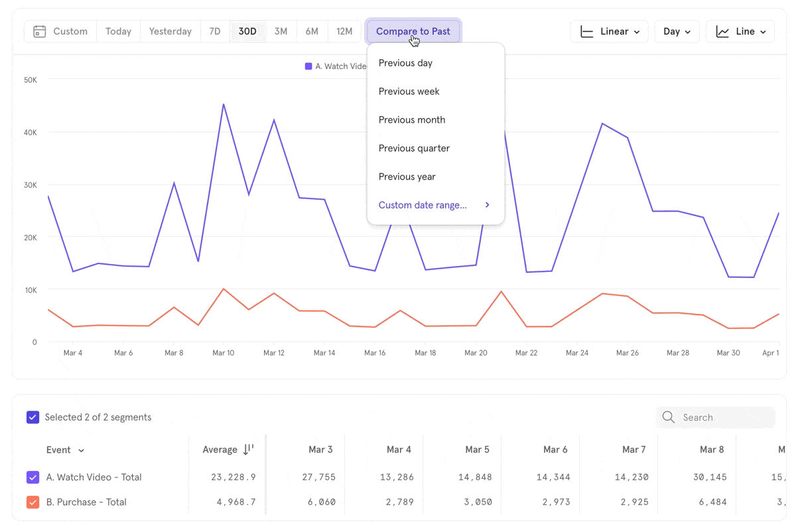Select Previous week comparison option
Image resolution: width=796 pixels, height=532 pixels.
(409, 92)
